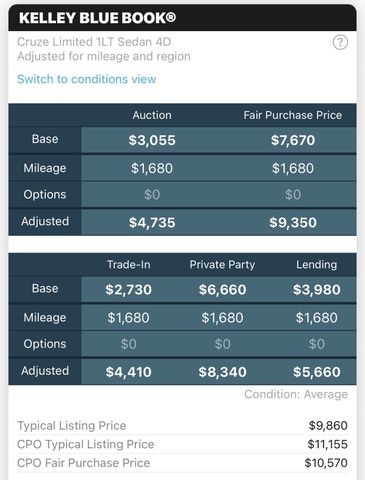365x480 pixels.
Task: Click the Kelley Blue Book header title
Action: 97,18
